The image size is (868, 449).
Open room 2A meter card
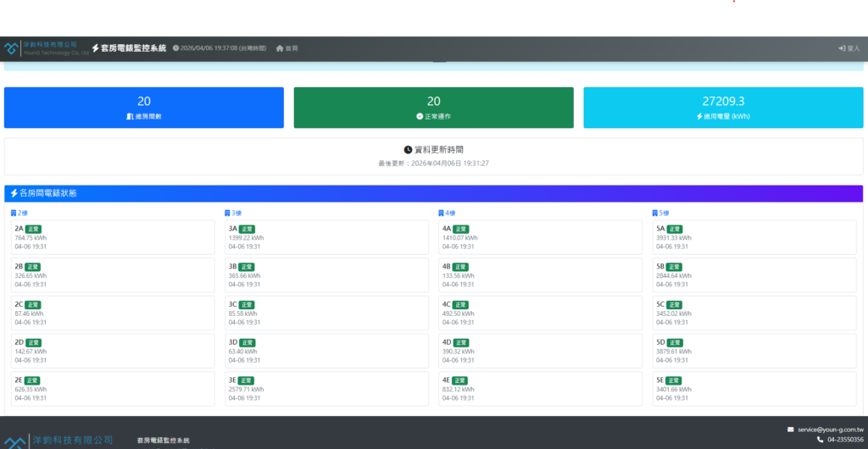tap(113, 237)
